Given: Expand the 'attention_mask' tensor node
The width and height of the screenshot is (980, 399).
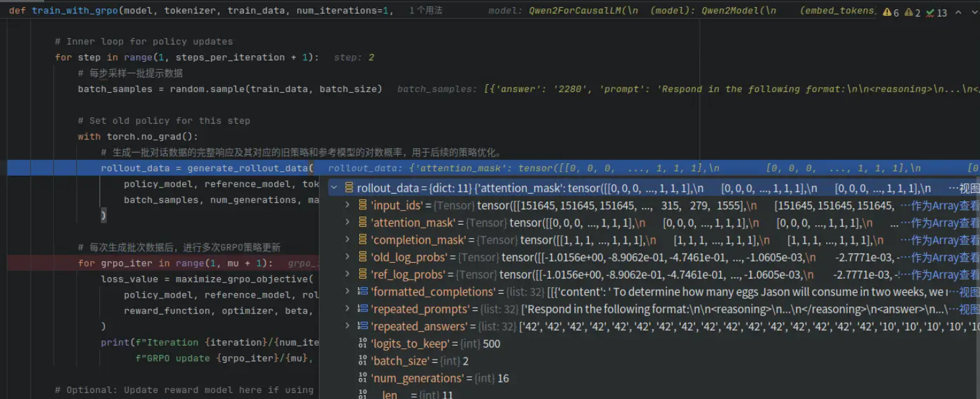Looking at the screenshot, I should point(347,223).
